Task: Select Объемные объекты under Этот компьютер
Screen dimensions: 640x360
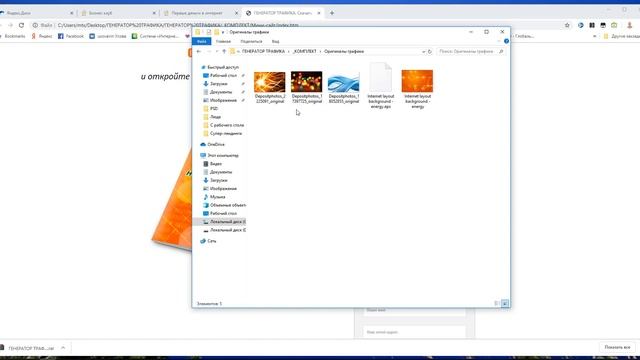Action: coord(228,205)
